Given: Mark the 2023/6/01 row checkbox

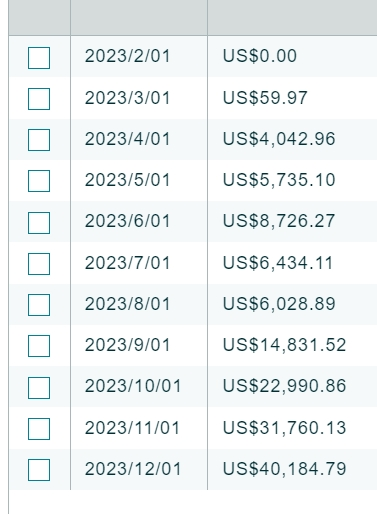Looking at the screenshot, I should (39, 223).
